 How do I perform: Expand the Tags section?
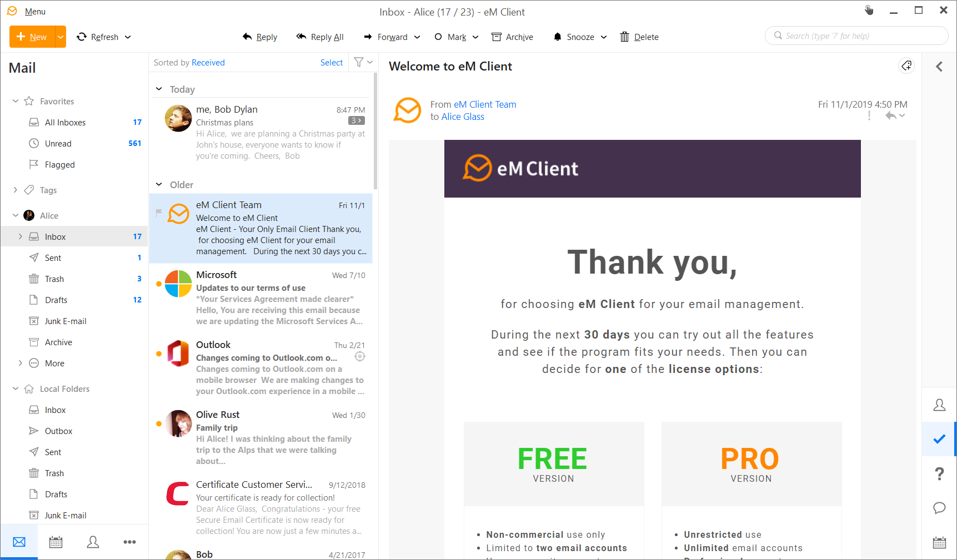pyautogui.click(x=16, y=190)
